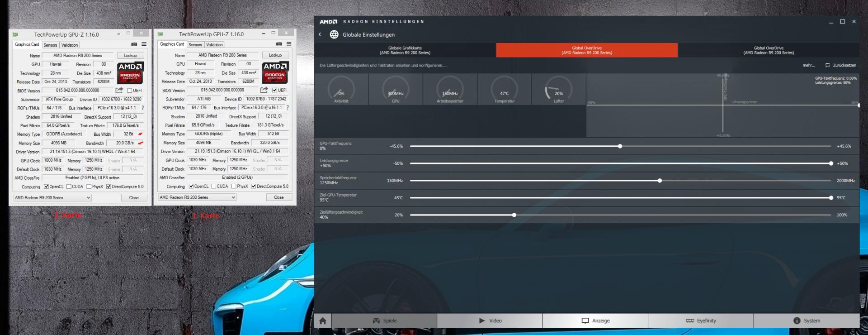Viewport: 868px width, 335px height.
Task: Click the Speichertaktfrequenz slider handle
Action: point(660,181)
